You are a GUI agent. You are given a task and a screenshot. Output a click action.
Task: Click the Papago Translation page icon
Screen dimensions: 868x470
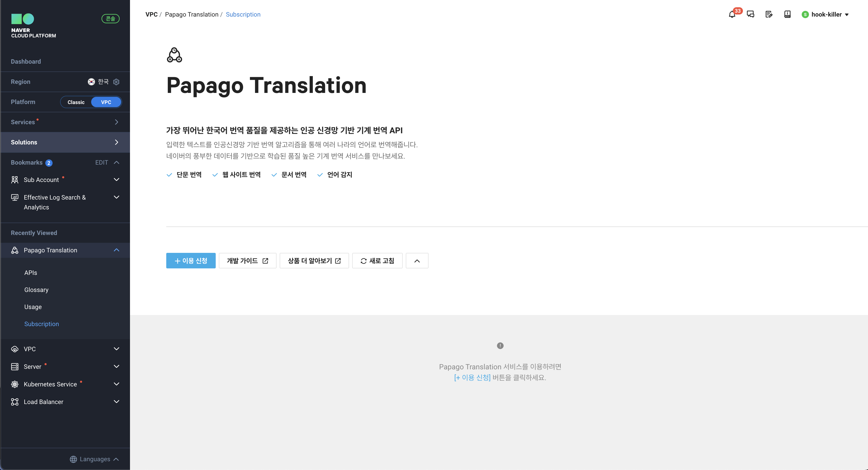pos(174,55)
